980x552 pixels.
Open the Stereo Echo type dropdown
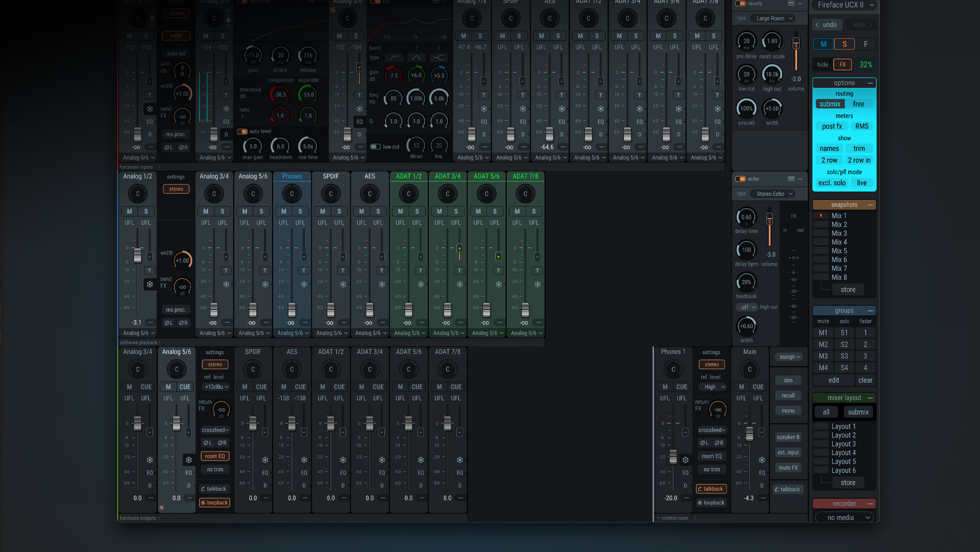772,194
